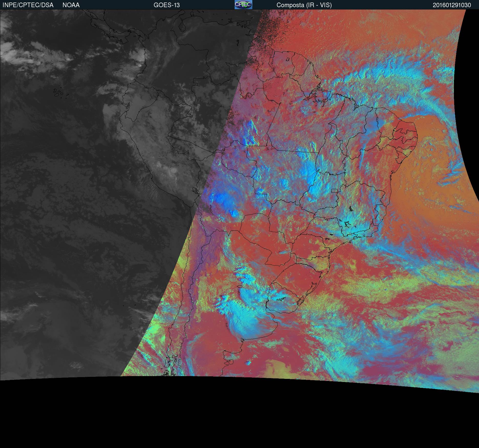Click the CPTEC logo in the header
Viewport: 479px width, 448px height.
pos(243,5)
